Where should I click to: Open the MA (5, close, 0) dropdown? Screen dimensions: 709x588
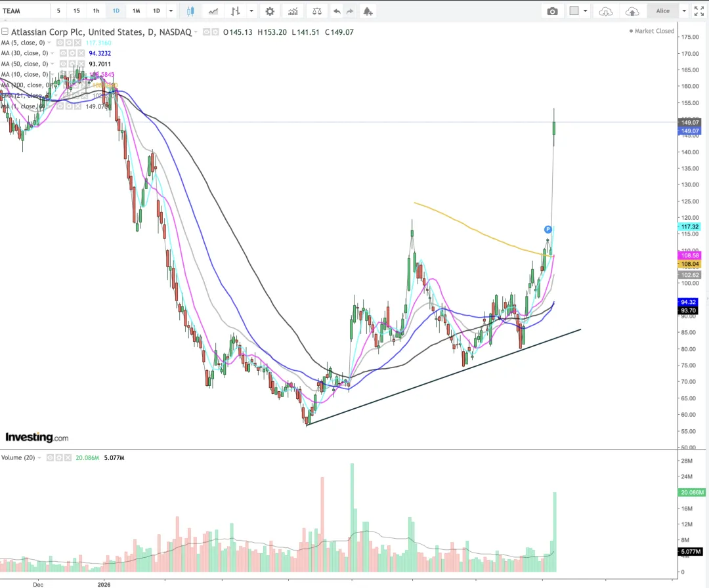tap(49, 43)
